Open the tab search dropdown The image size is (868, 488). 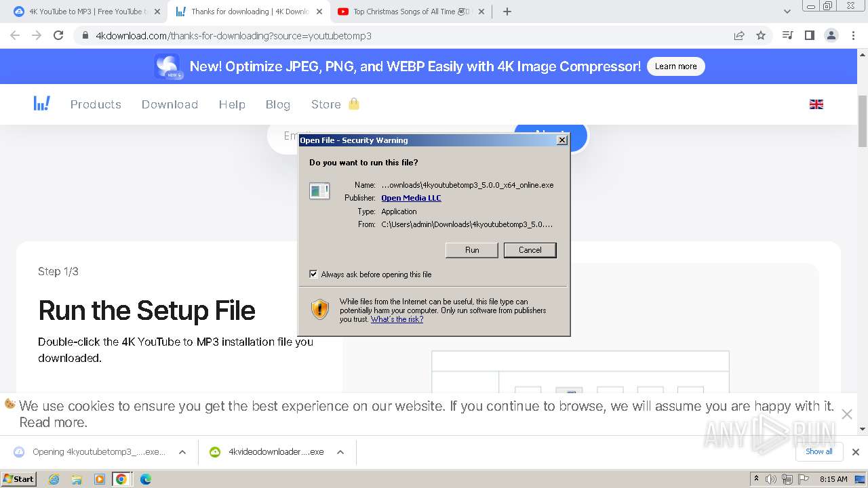coord(787,12)
